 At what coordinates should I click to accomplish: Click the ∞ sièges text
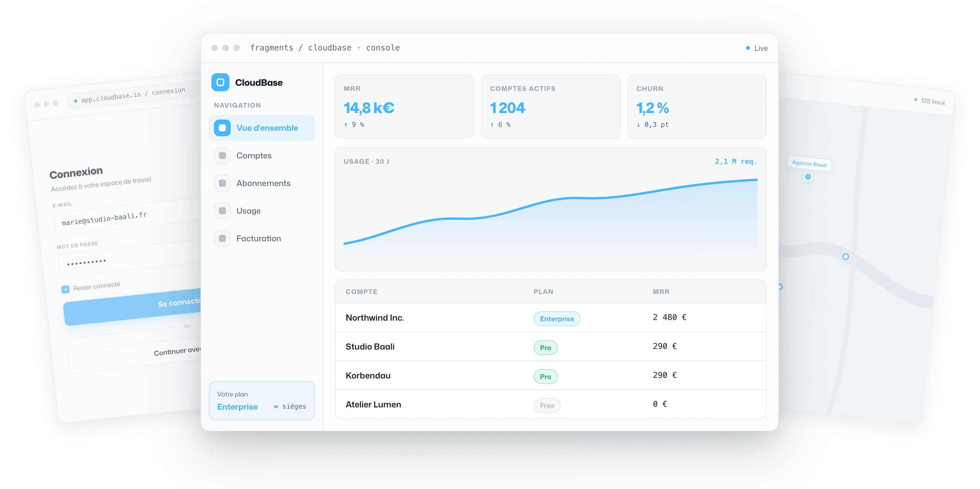point(290,406)
